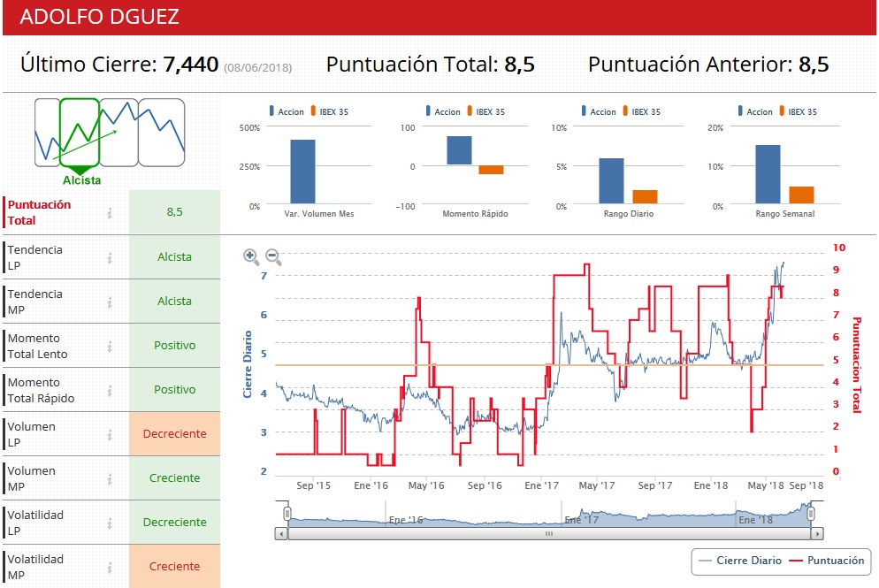Click the Cierre Diario axis title

pos(248,364)
